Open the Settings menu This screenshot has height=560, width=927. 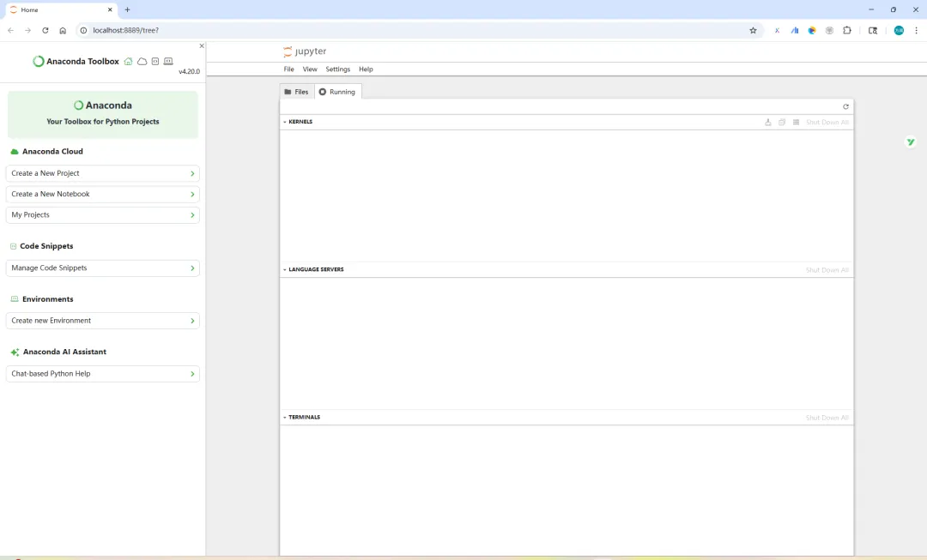(337, 69)
